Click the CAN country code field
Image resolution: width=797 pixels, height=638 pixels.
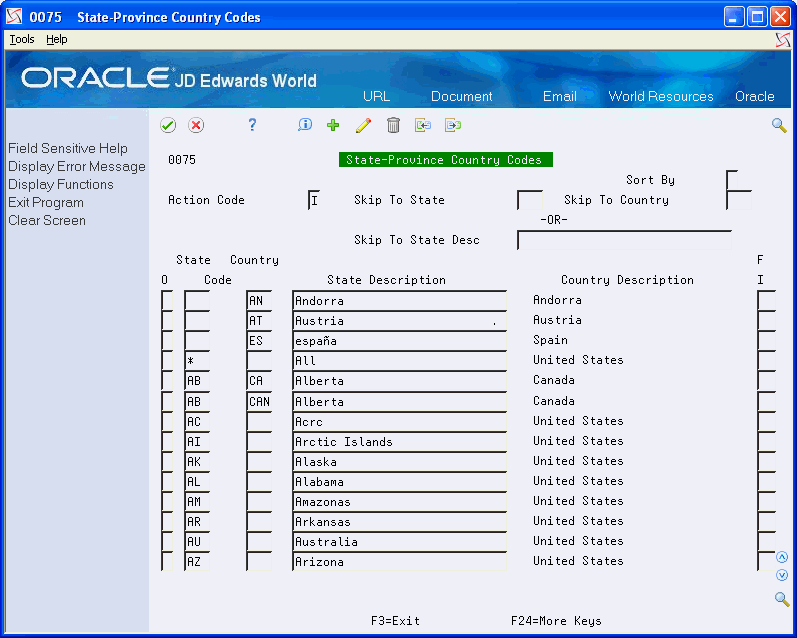coord(259,402)
